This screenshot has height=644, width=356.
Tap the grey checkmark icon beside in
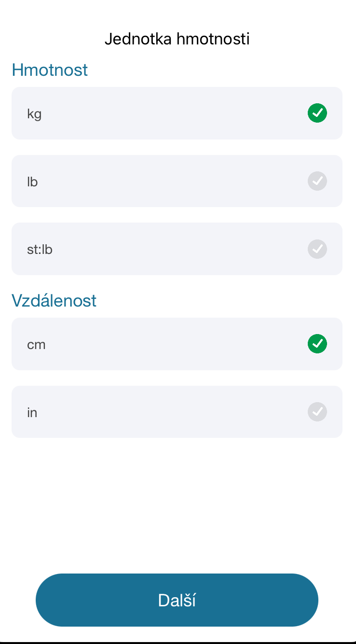pos(317,412)
